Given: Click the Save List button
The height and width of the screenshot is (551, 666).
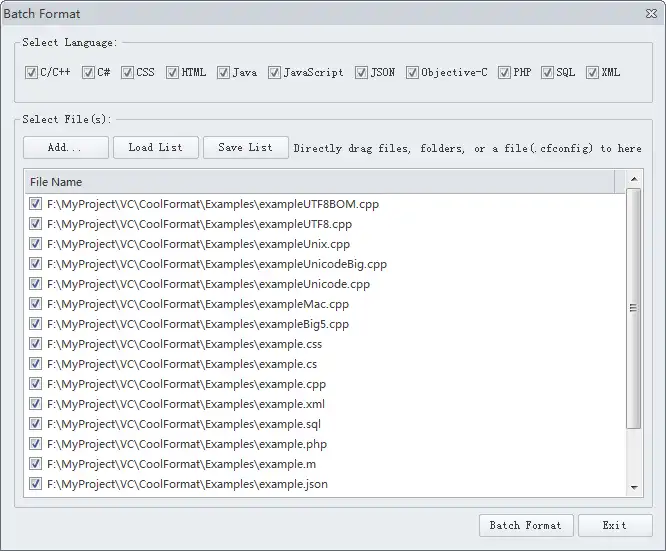Looking at the screenshot, I should [246, 147].
